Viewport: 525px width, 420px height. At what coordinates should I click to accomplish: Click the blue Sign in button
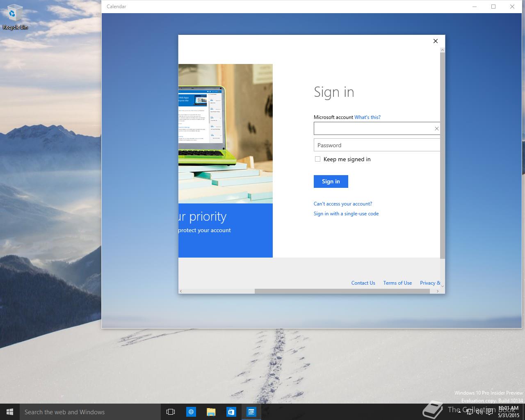331,181
